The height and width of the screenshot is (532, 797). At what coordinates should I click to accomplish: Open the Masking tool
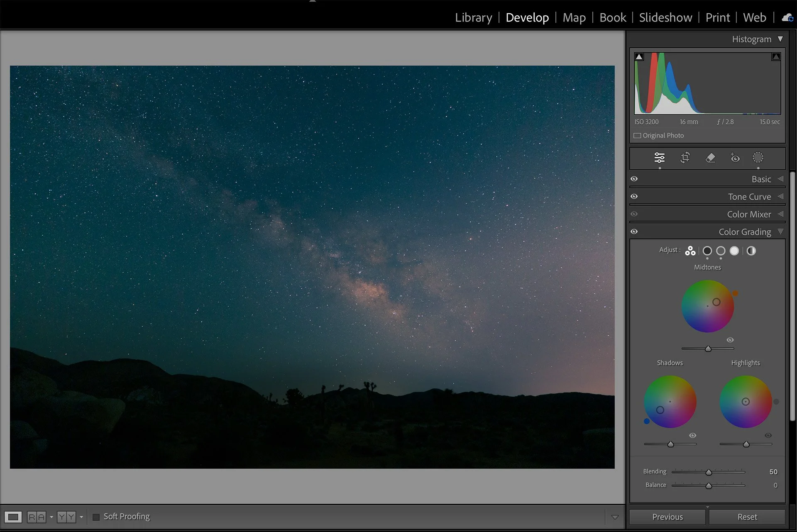tap(758, 158)
